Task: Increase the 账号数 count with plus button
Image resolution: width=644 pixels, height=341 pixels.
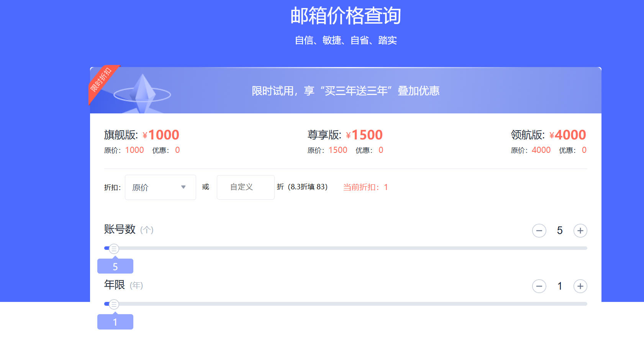Action: (580, 231)
